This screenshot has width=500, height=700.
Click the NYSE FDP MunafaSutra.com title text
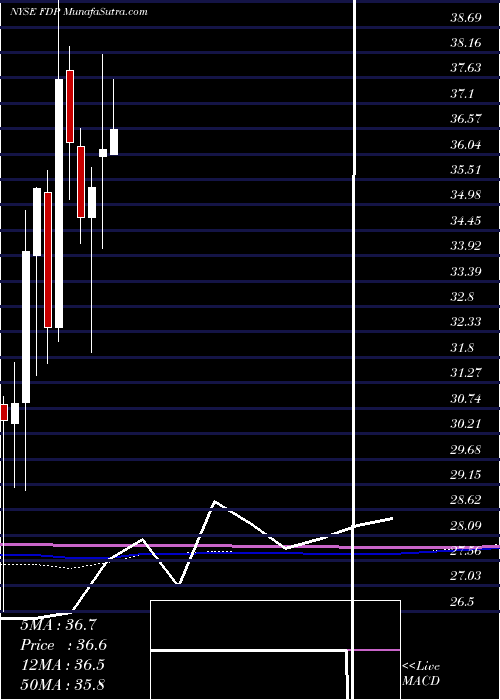point(79,11)
